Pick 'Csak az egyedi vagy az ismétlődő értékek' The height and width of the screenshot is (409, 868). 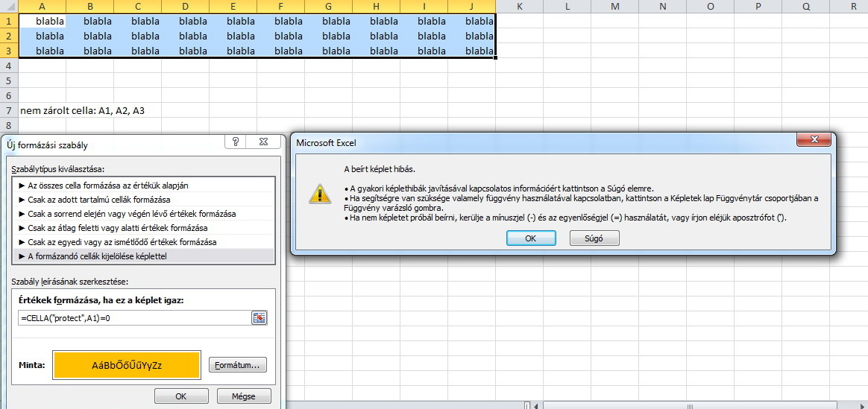coord(143,242)
